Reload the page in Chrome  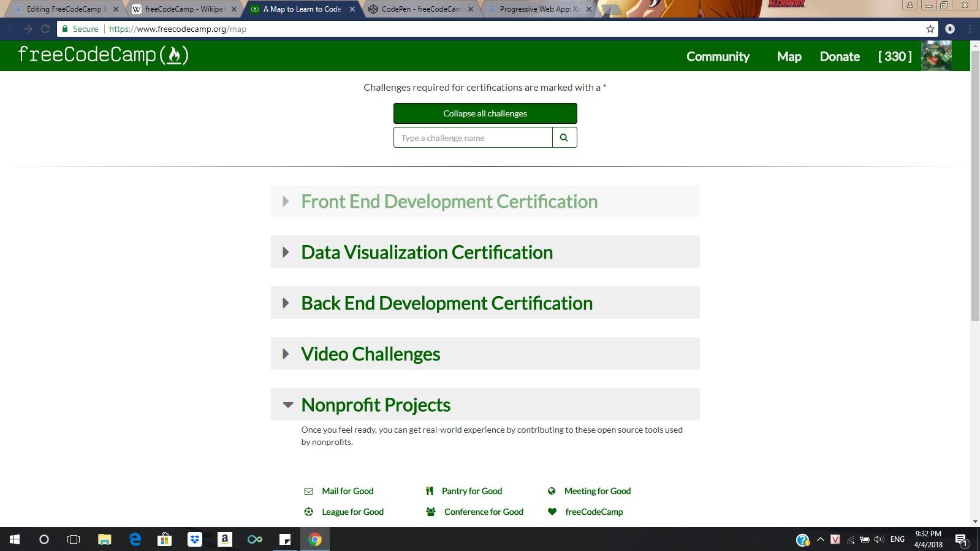click(45, 29)
